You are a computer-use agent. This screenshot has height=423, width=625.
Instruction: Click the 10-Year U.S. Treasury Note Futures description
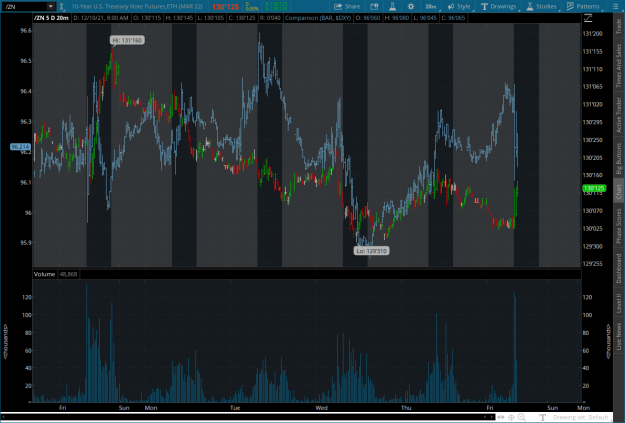tap(137, 6)
